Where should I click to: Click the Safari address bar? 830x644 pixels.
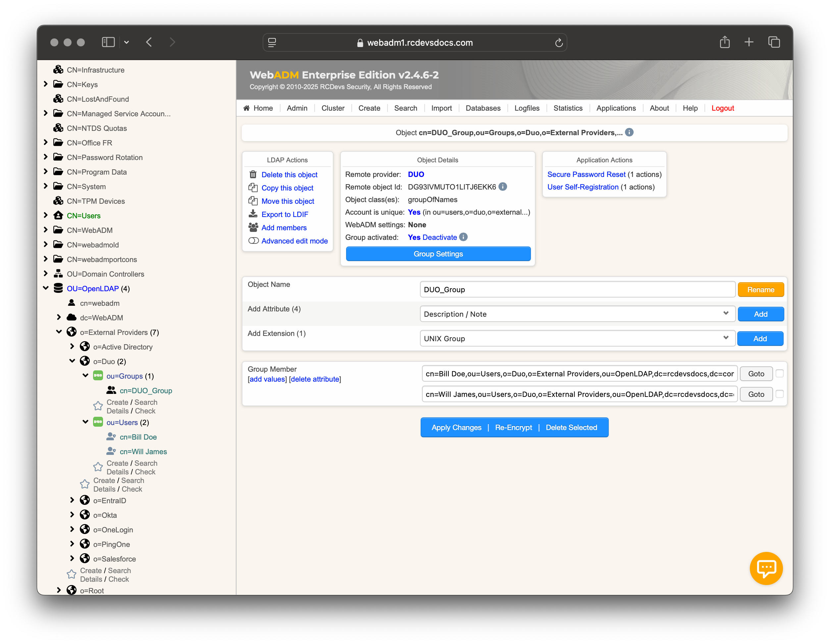tap(415, 43)
